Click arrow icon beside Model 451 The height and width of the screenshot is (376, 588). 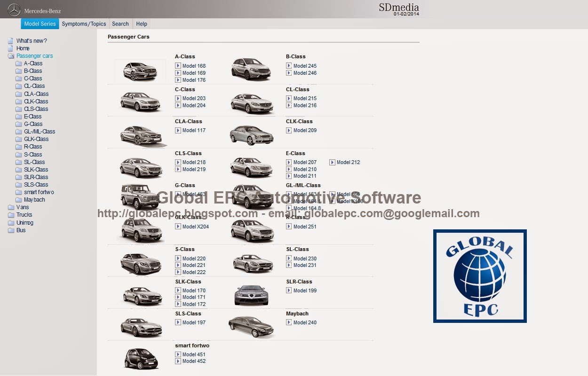click(x=178, y=354)
